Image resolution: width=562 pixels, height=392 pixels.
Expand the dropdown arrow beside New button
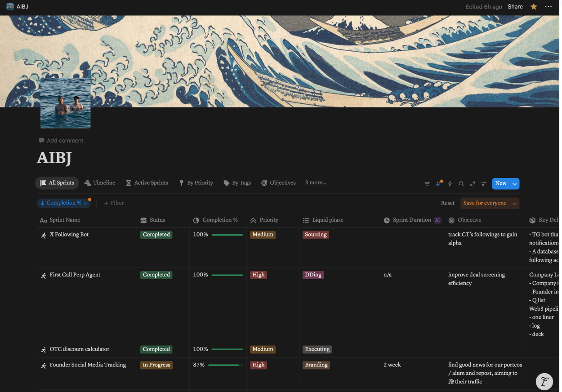tap(514, 183)
